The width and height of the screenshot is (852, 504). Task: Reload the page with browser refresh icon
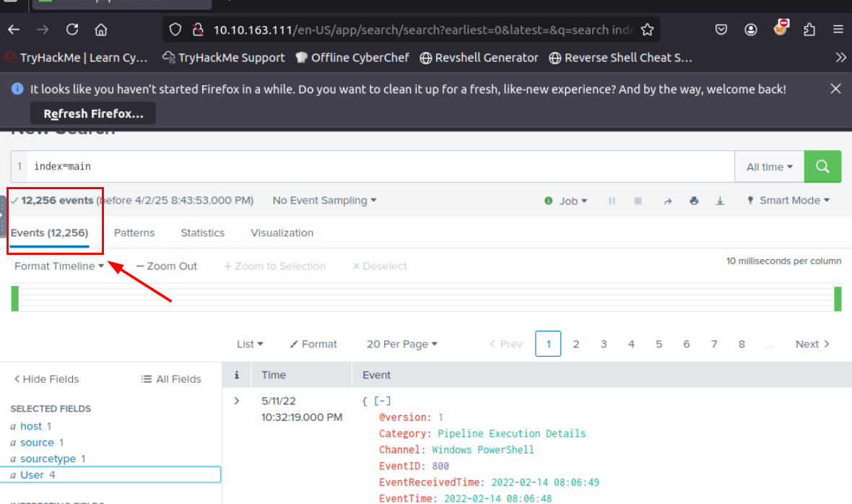click(x=72, y=30)
